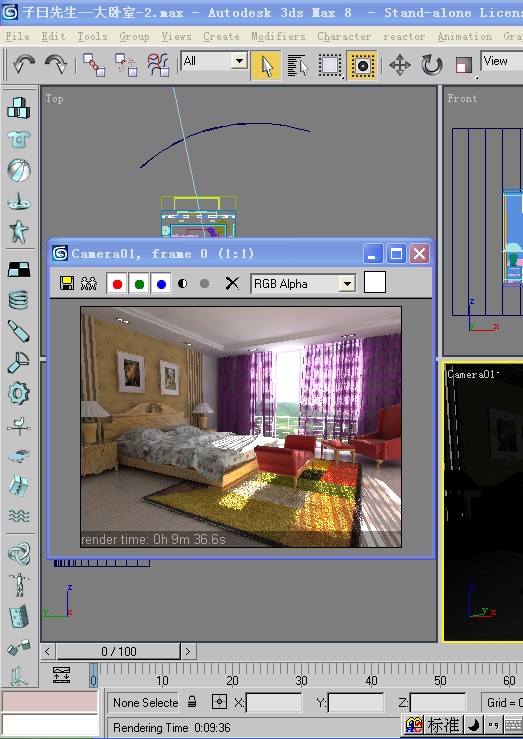523x739 pixels.
Task: Click the Save Bitmap floppy icon
Action: pyautogui.click(x=67, y=283)
